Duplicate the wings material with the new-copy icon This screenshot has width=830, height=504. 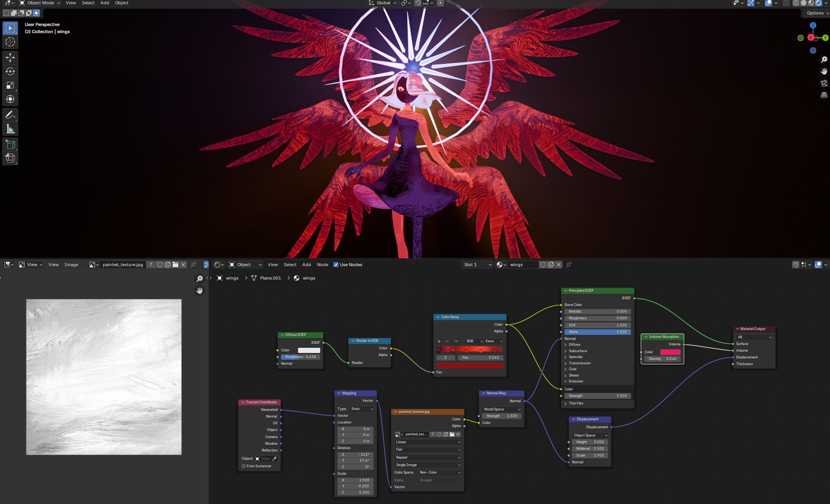[x=551, y=265]
